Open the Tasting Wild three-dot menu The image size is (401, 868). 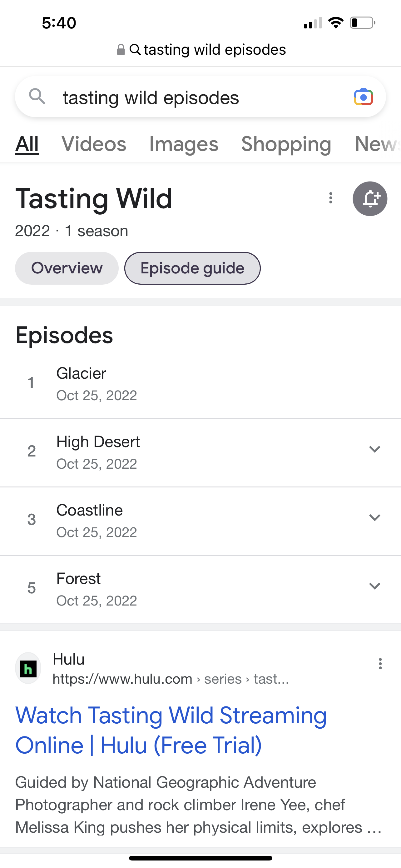coord(331,198)
